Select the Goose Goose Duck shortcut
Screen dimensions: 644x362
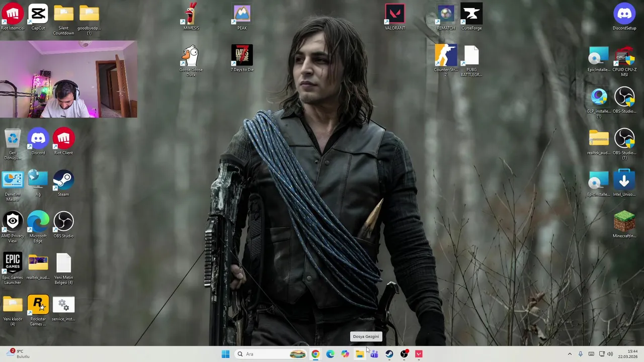tap(191, 61)
